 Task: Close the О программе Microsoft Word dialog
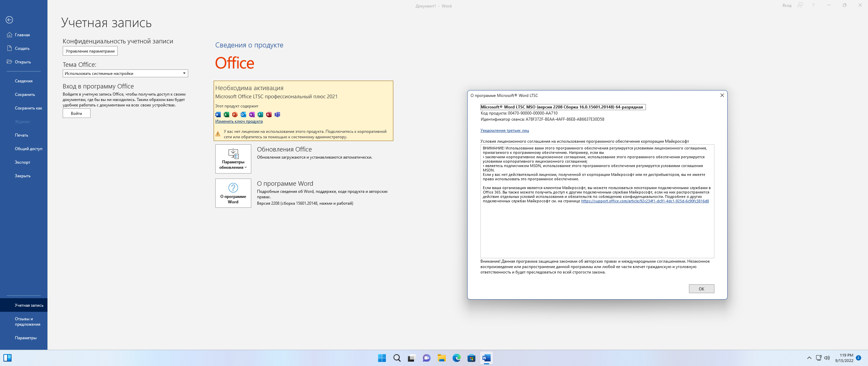tap(722, 96)
